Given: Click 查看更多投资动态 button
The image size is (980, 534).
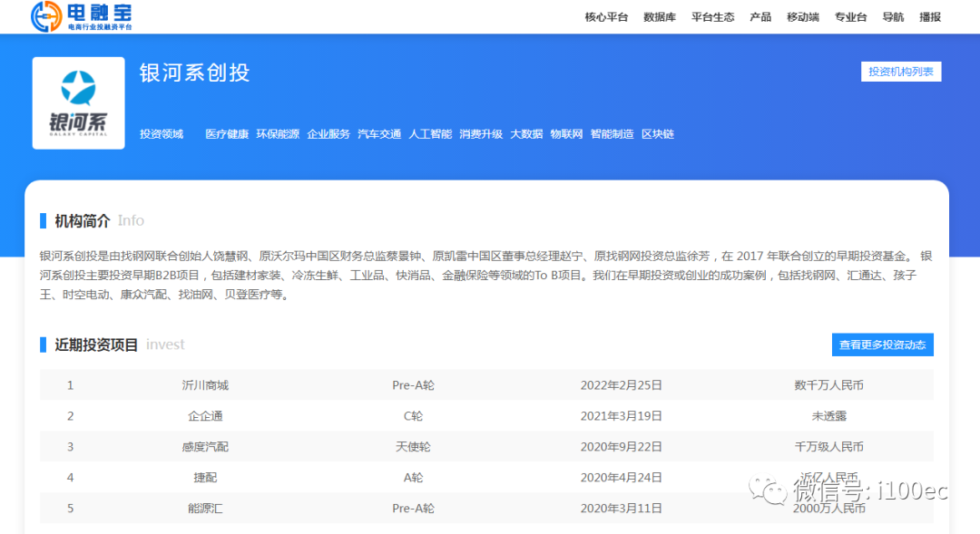Looking at the screenshot, I should pyautogui.click(x=882, y=345).
